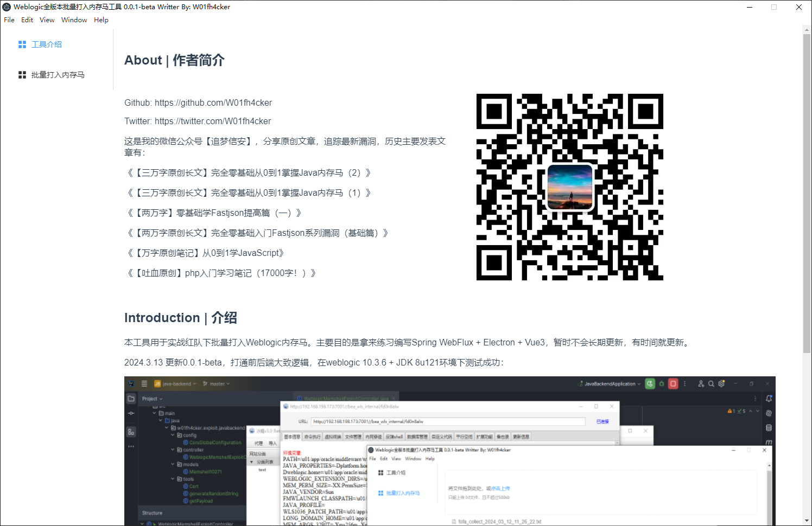Image resolution: width=812 pixels, height=526 pixels.
Task: Select the 工具介绍 sidebar item
Action: (56, 44)
